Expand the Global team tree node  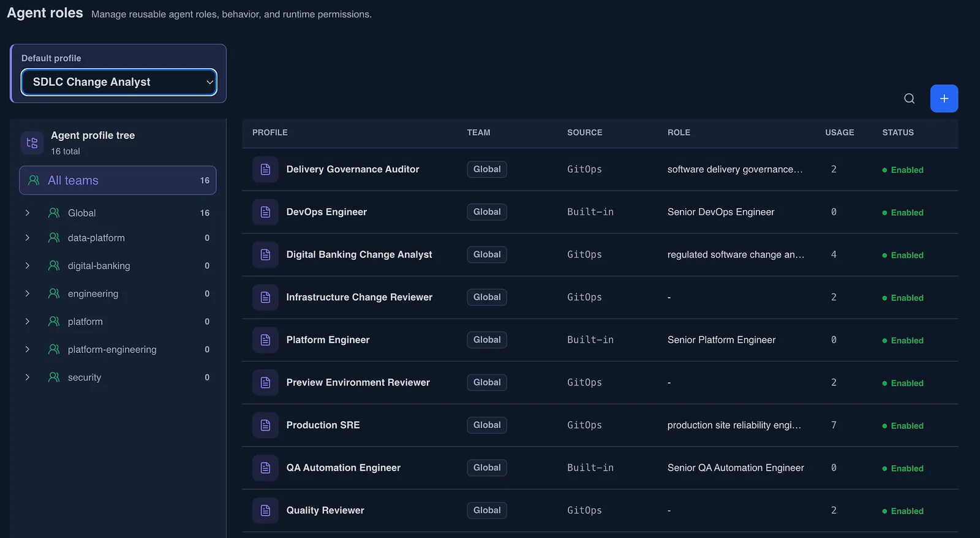tap(28, 213)
